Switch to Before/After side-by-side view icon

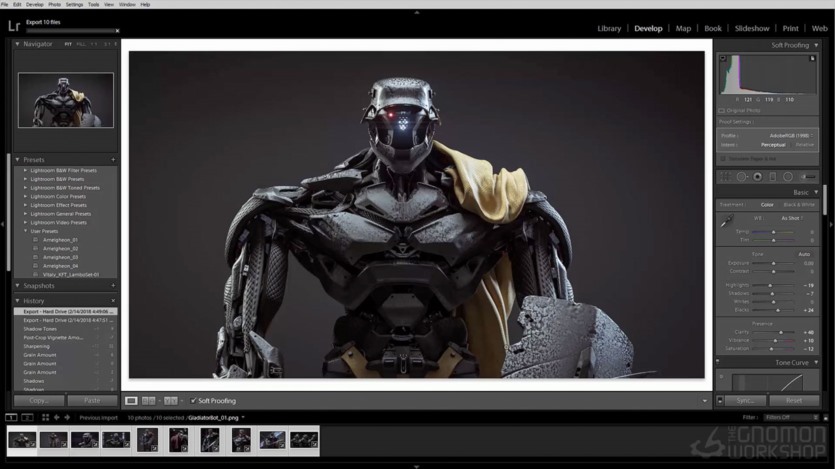(x=149, y=401)
